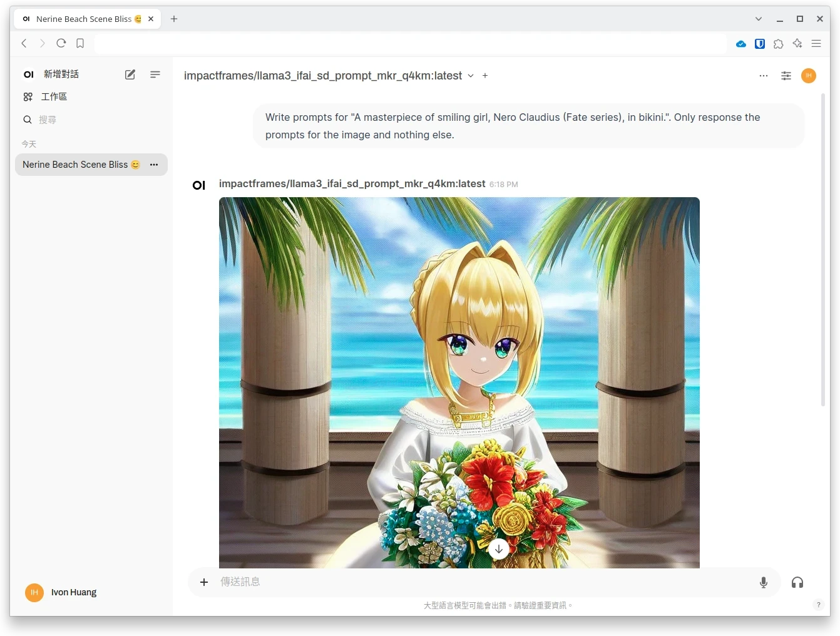Viewport: 840px width, 636px height.
Task: Click the orange user avatar at top right
Action: coord(809,76)
